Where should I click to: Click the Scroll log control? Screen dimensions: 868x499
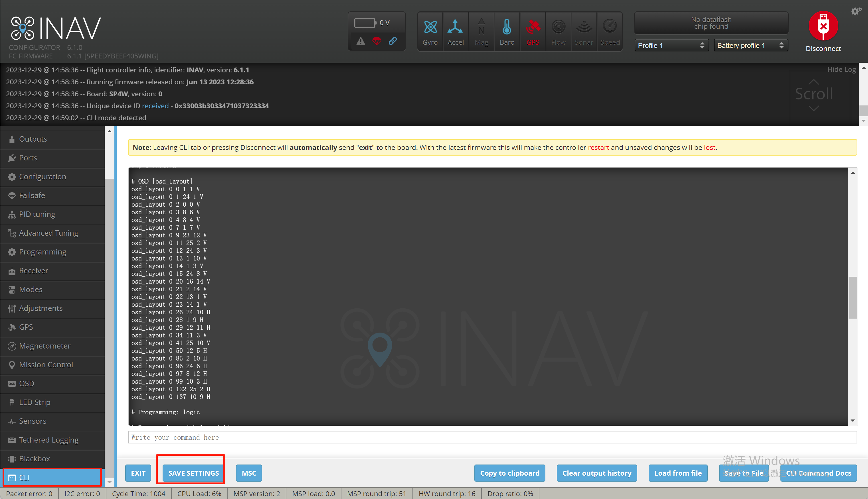point(814,94)
